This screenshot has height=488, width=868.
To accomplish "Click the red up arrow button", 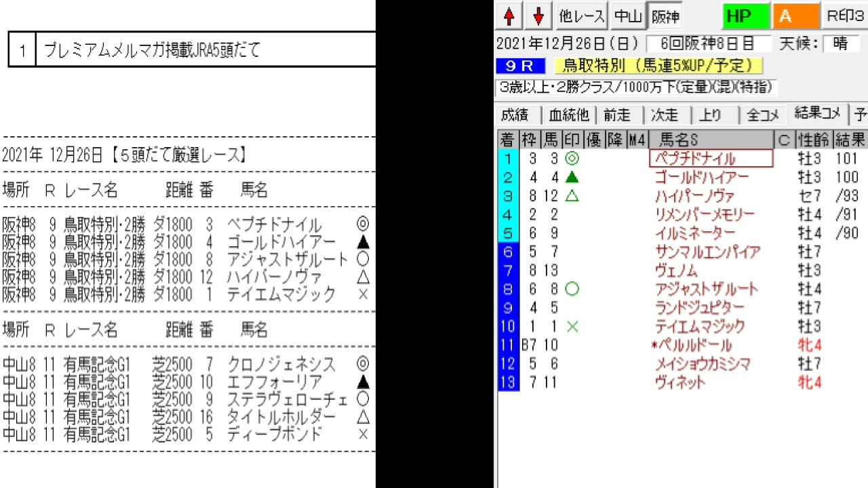I will point(509,16).
